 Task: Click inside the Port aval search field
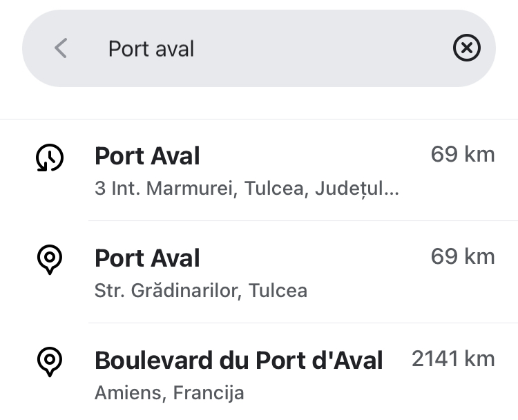click(259, 48)
